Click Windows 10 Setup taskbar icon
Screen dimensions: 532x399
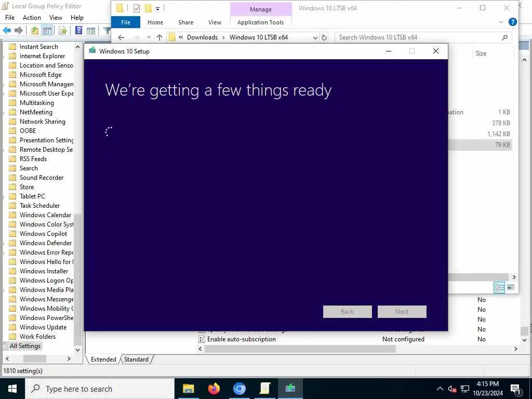(x=290, y=389)
